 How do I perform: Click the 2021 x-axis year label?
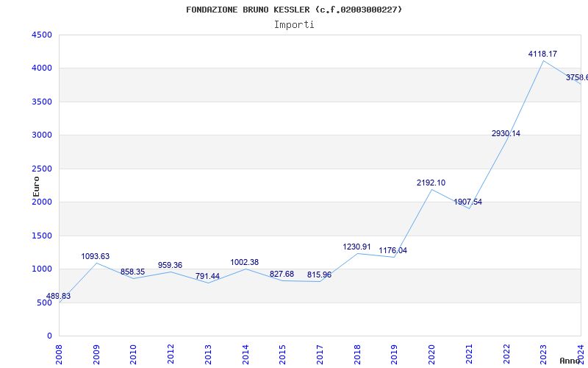[x=469, y=355]
